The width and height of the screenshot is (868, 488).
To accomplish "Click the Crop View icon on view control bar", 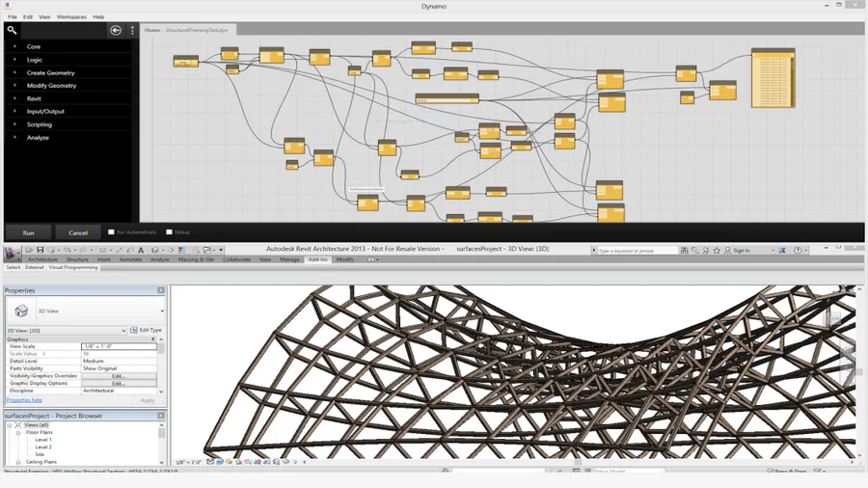I will tap(258, 462).
